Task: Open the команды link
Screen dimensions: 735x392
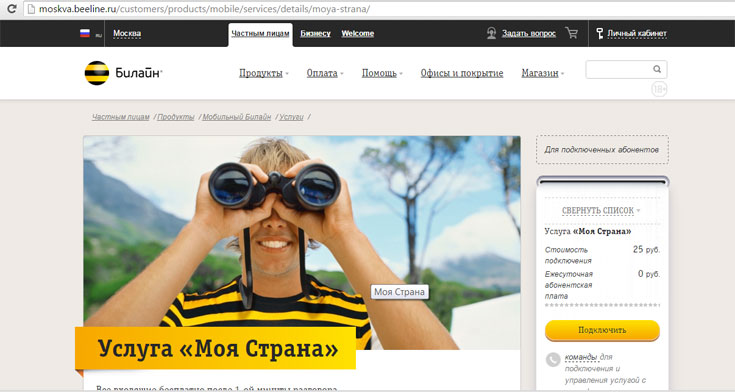Action: pyautogui.click(x=581, y=357)
